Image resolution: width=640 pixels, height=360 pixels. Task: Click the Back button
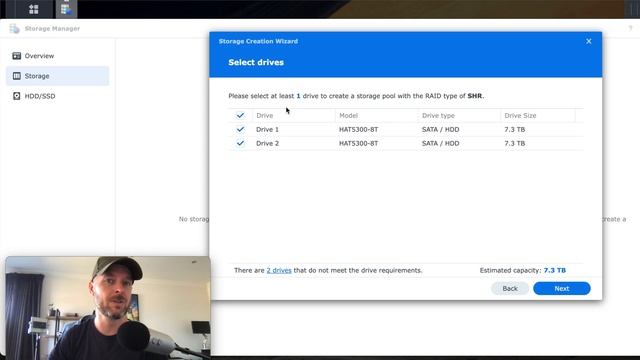click(x=510, y=288)
